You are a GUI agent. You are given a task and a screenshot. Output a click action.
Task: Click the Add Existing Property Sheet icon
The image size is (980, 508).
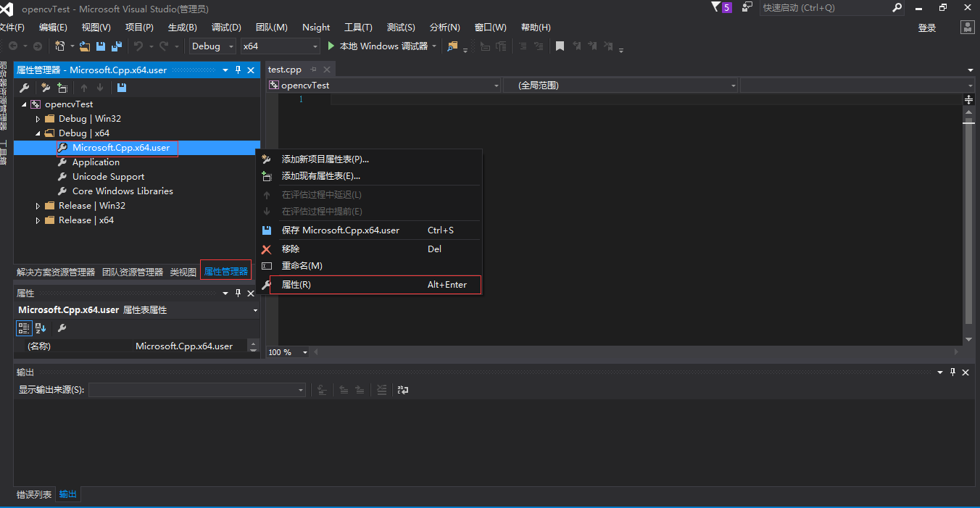[x=62, y=87]
